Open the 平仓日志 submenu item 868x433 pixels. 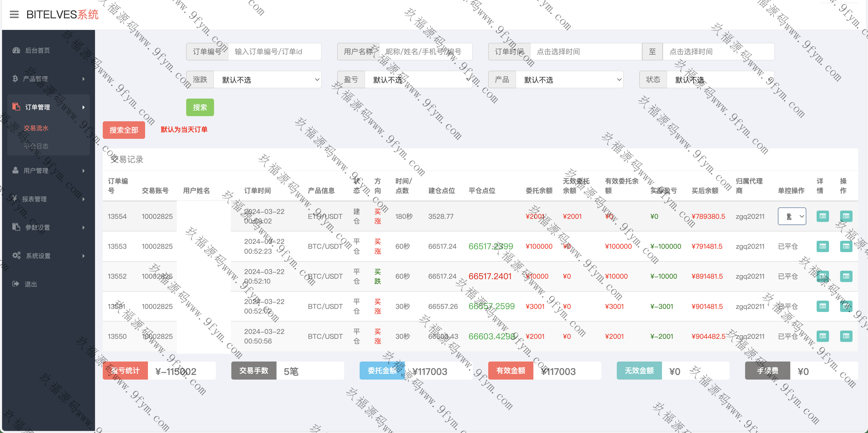(x=36, y=146)
